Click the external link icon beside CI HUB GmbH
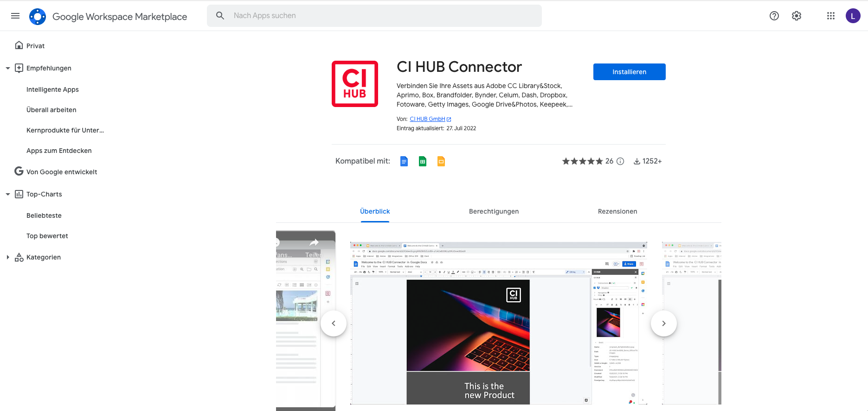 [x=449, y=120]
